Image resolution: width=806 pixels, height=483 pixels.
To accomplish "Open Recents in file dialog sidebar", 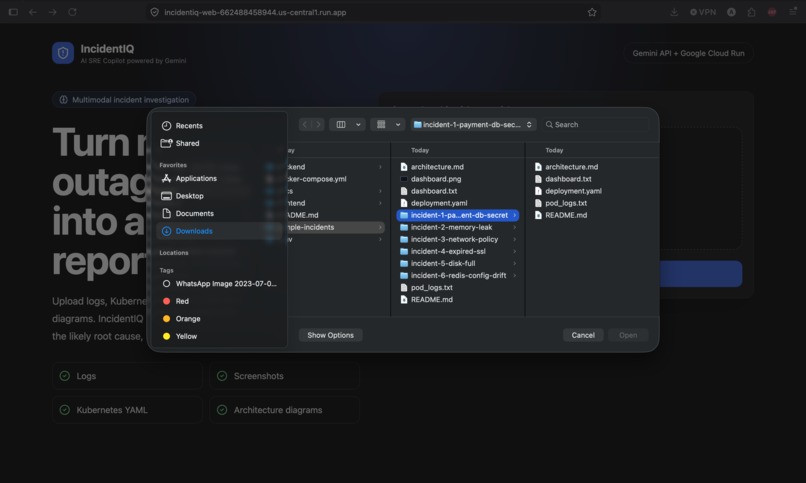I will [x=182, y=126].
